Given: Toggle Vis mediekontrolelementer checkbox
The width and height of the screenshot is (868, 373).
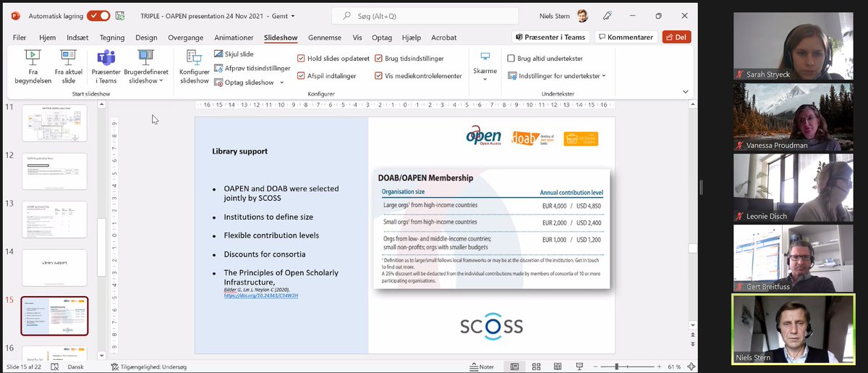Looking at the screenshot, I should pos(378,75).
